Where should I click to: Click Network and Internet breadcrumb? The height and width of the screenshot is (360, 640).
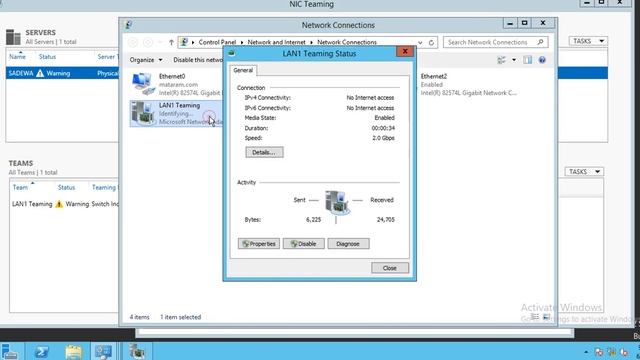[276, 42]
